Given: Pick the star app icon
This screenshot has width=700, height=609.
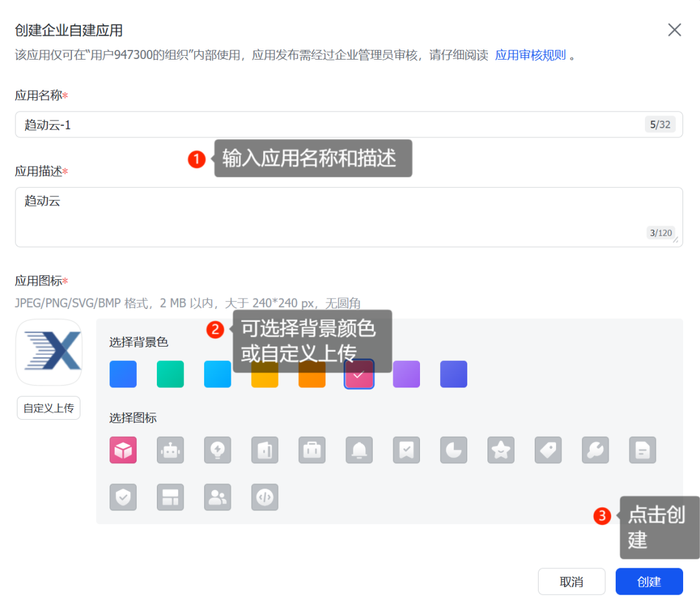Looking at the screenshot, I should 501,450.
